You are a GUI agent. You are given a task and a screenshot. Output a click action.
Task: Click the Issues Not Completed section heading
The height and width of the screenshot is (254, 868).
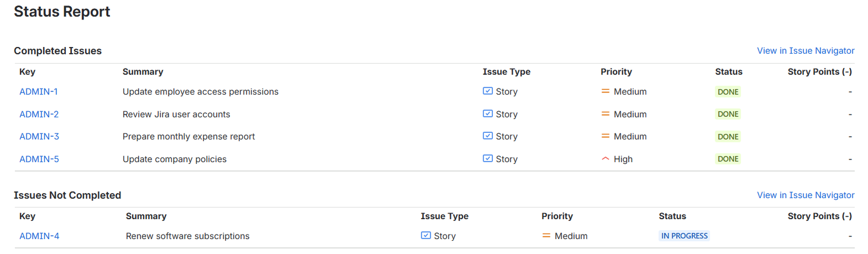point(67,195)
